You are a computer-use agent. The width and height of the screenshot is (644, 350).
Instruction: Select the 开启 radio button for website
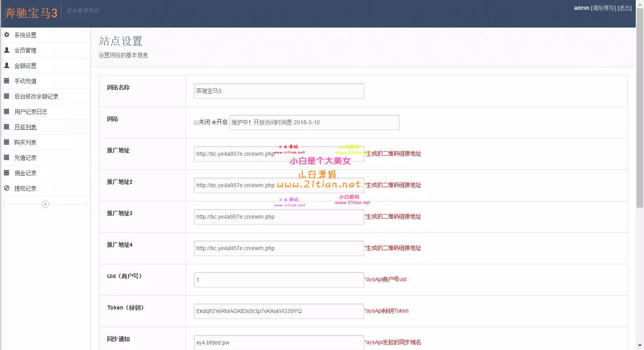point(214,122)
